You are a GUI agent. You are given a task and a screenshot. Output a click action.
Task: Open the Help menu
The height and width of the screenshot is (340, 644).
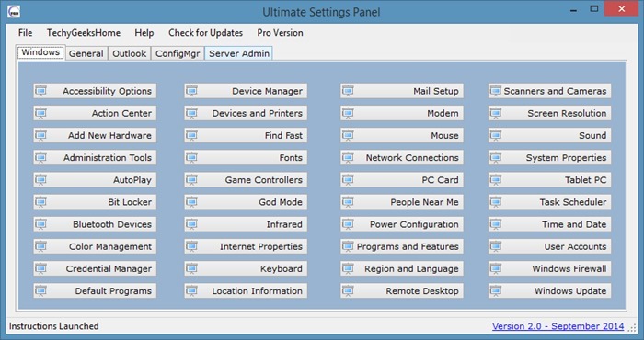[144, 33]
